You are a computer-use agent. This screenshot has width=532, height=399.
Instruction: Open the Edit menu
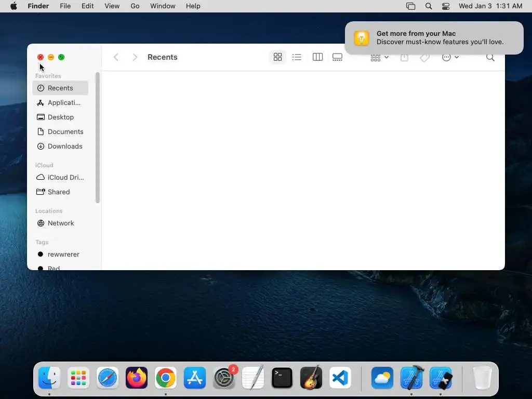point(87,6)
